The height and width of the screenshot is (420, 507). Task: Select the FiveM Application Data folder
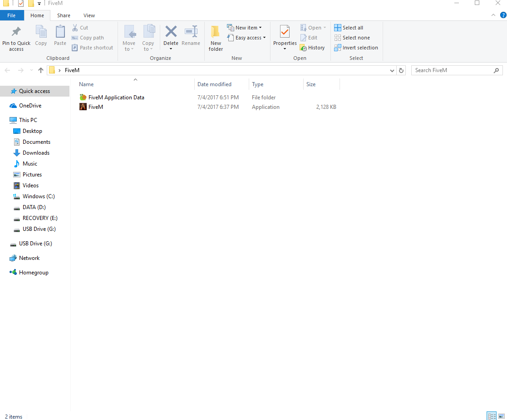(112, 98)
